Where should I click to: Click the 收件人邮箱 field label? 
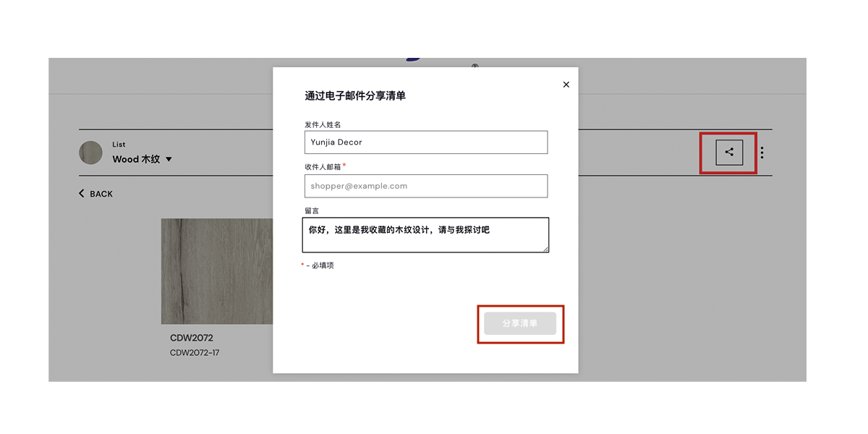click(x=323, y=167)
